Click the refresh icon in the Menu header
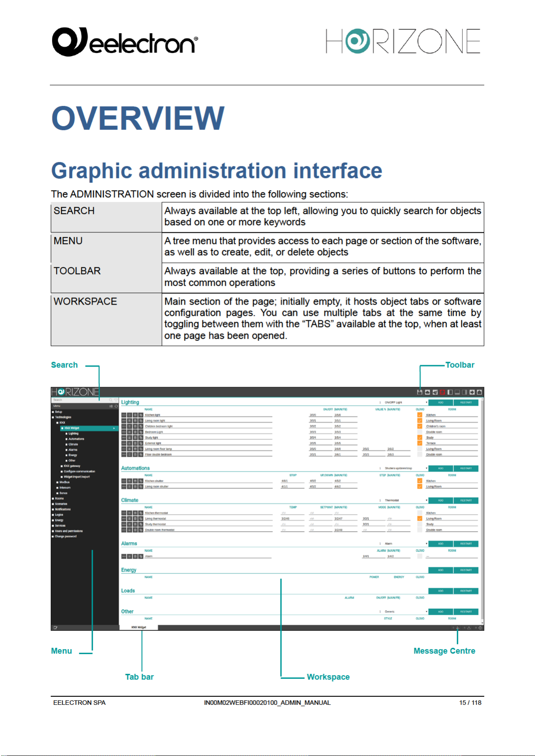Screen dimensions: 535x756 pyautogui.click(x=116, y=406)
